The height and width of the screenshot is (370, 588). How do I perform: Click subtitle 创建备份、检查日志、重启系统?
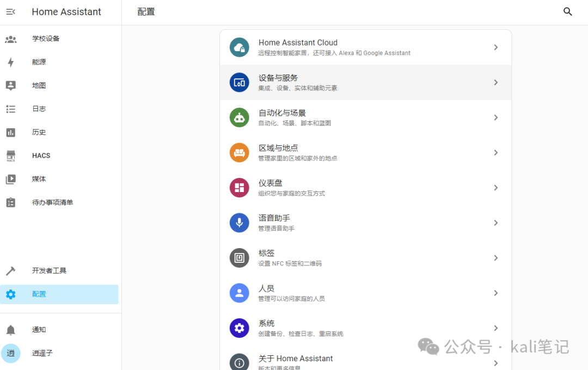click(301, 334)
